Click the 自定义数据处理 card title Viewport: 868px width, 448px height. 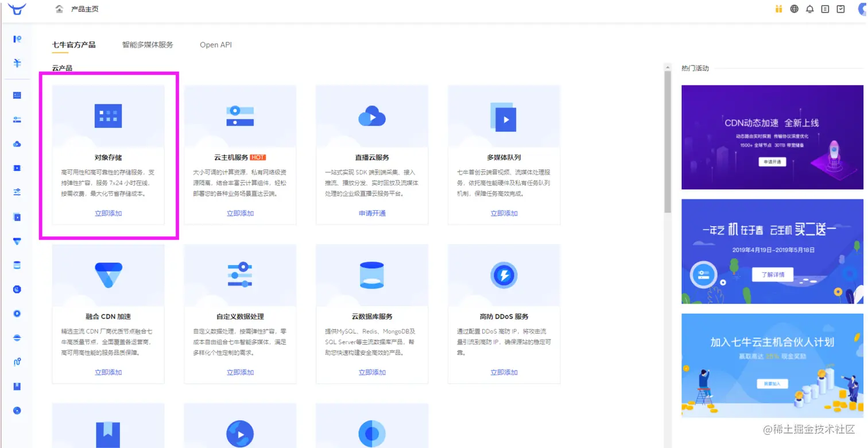tap(240, 316)
